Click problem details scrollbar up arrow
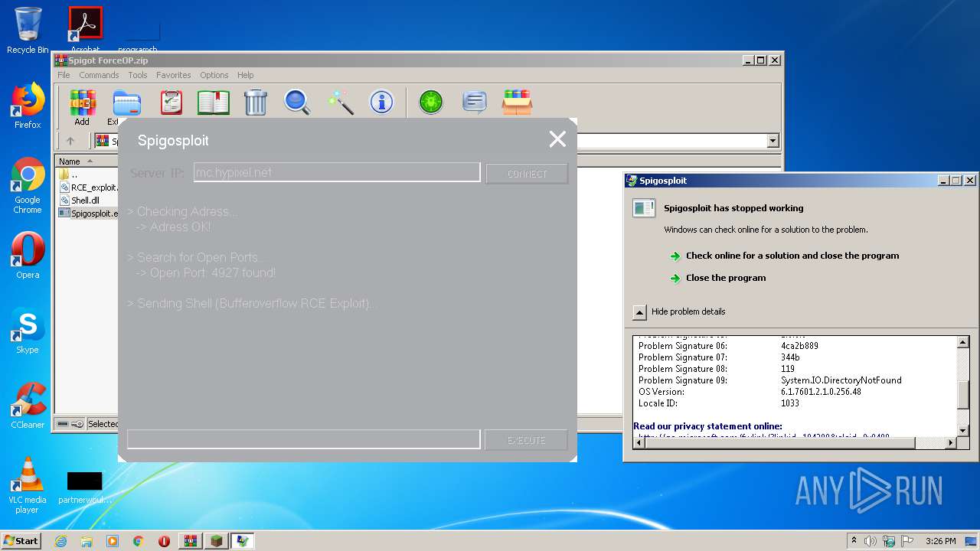The image size is (980, 551). coord(964,343)
